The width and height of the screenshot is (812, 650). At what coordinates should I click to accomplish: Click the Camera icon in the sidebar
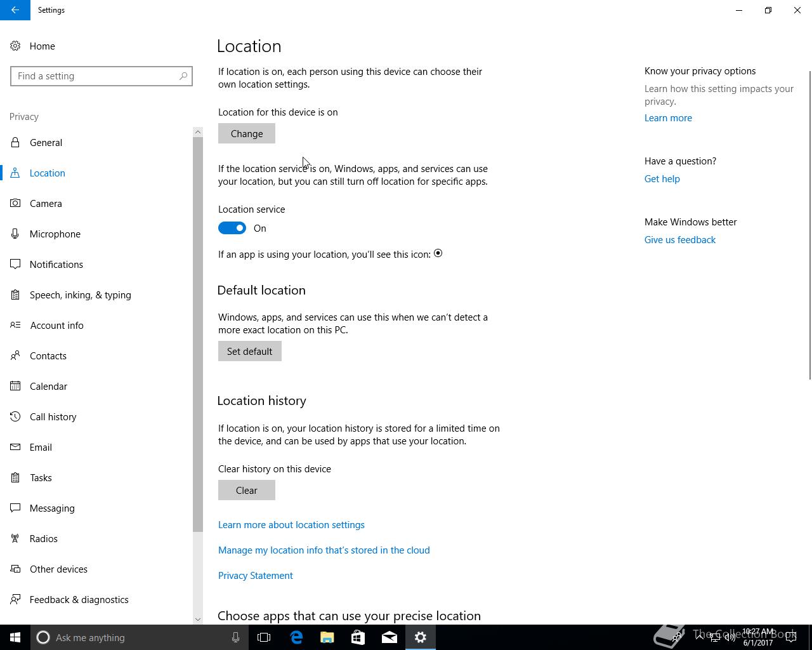click(15, 204)
